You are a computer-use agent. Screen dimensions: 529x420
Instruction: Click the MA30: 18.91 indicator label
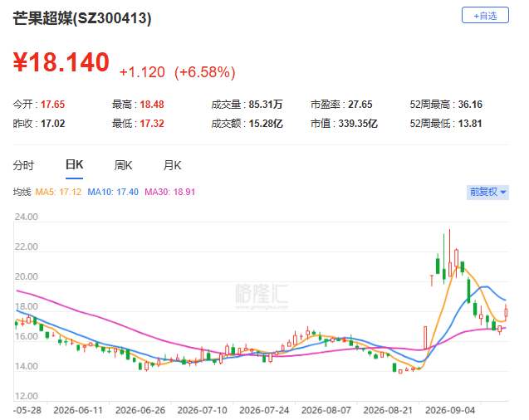tap(170, 192)
